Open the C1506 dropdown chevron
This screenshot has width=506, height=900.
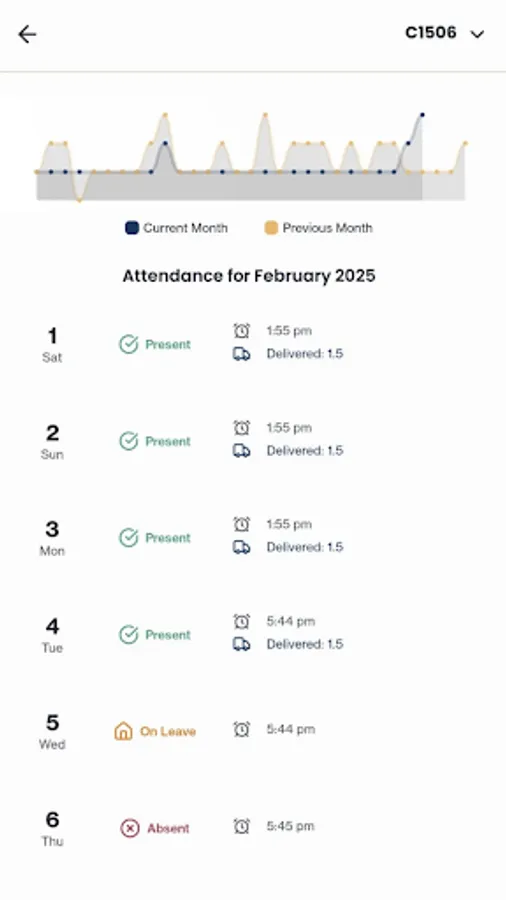[x=477, y=34]
